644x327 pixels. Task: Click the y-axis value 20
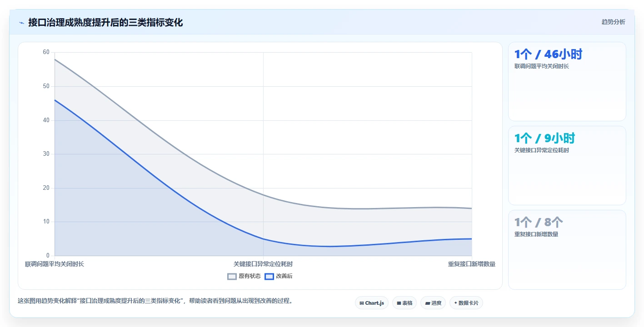point(46,188)
